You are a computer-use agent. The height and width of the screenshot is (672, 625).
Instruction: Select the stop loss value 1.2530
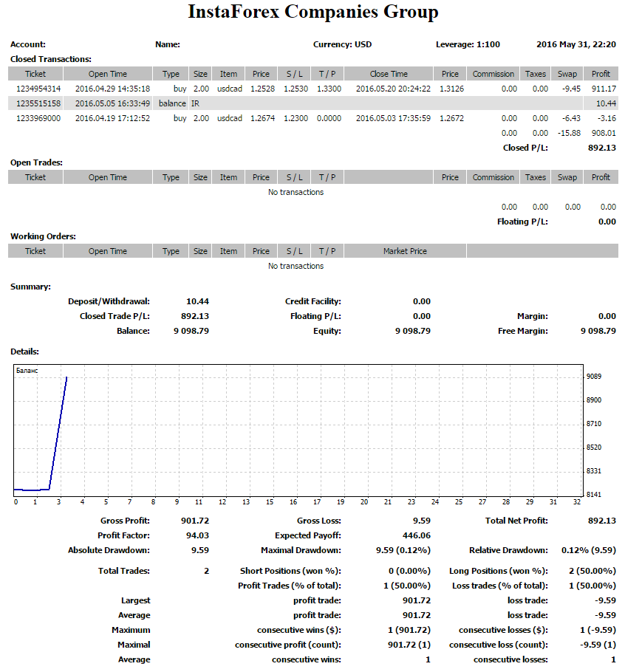pyautogui.click(x=296, y=89)
